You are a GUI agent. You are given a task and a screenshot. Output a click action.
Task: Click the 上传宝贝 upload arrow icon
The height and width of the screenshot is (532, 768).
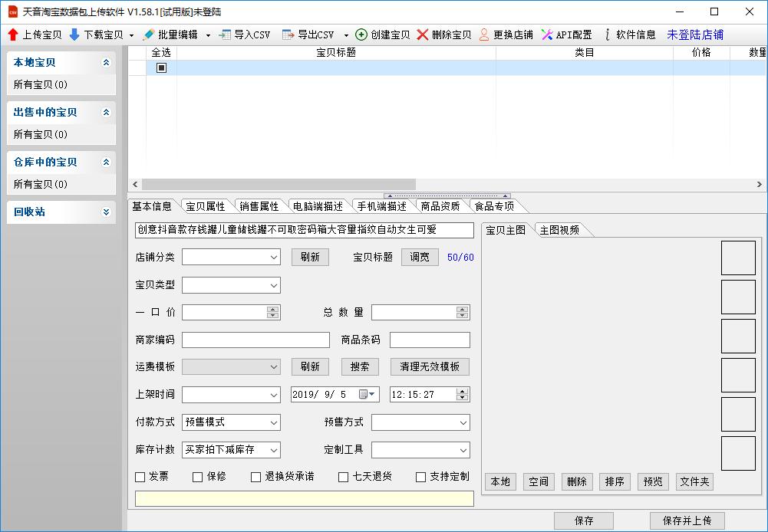coord(13,34)
